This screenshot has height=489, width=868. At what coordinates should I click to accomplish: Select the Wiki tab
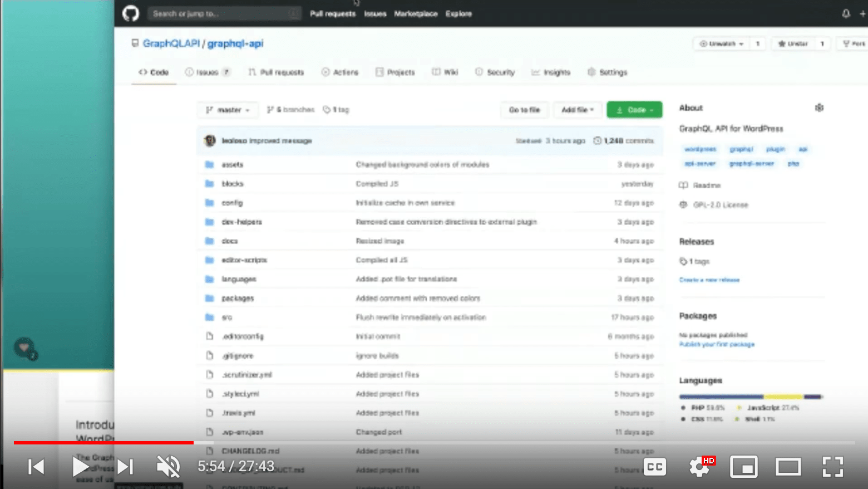[x=445, y=72]
